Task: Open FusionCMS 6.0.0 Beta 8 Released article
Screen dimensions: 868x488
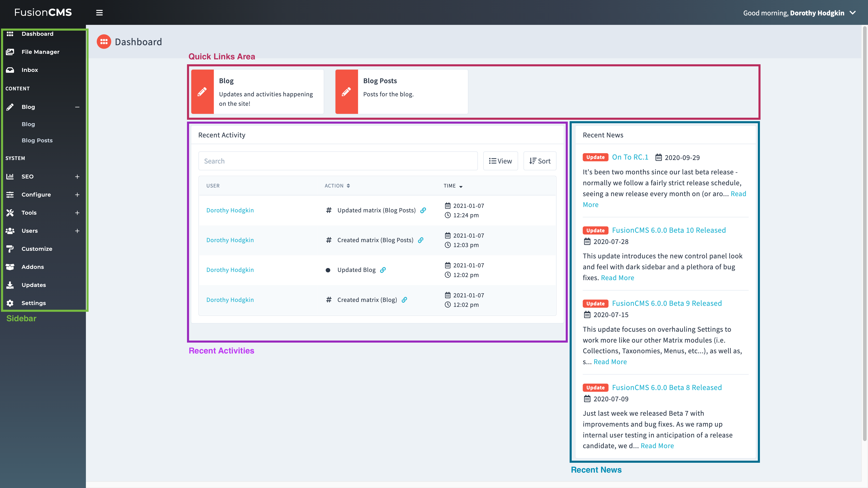Action: coord(667,388)
